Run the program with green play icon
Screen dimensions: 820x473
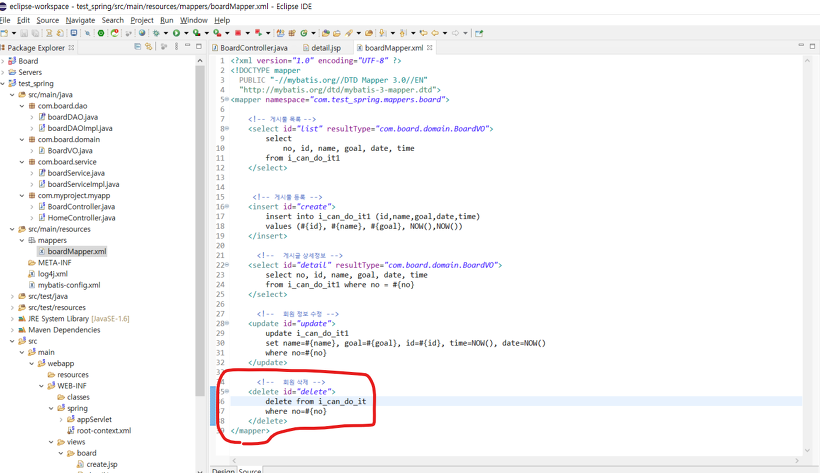pos(176,33)
